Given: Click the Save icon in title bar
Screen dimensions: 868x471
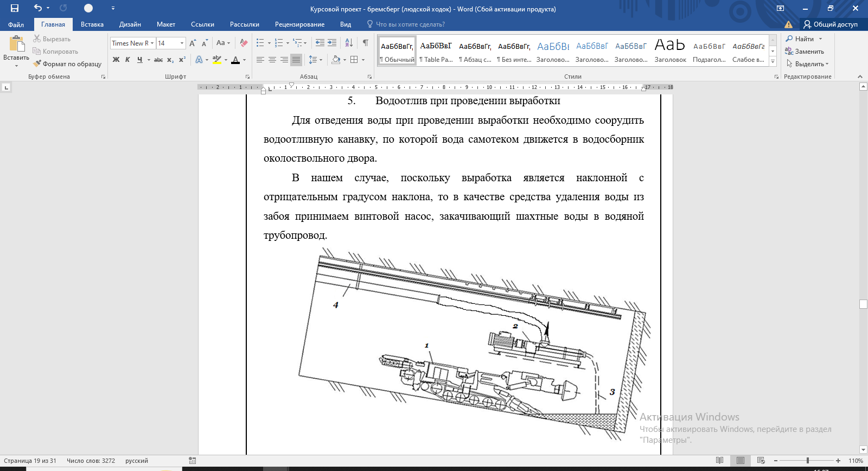Looking at the screenshot, I should pos(15,8).
